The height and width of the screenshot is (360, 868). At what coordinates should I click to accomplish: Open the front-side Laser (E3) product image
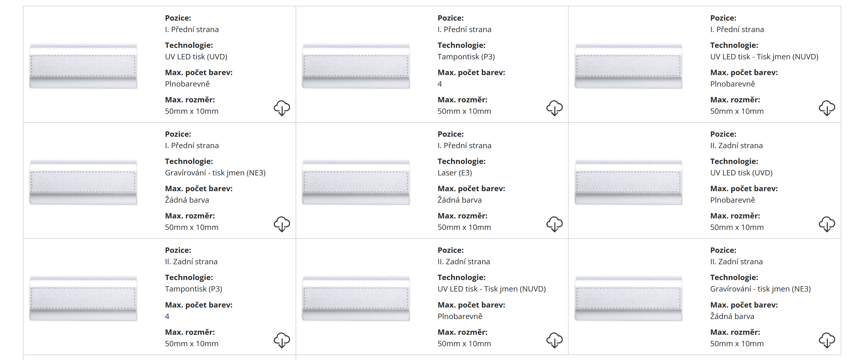(x=356, y=182)
